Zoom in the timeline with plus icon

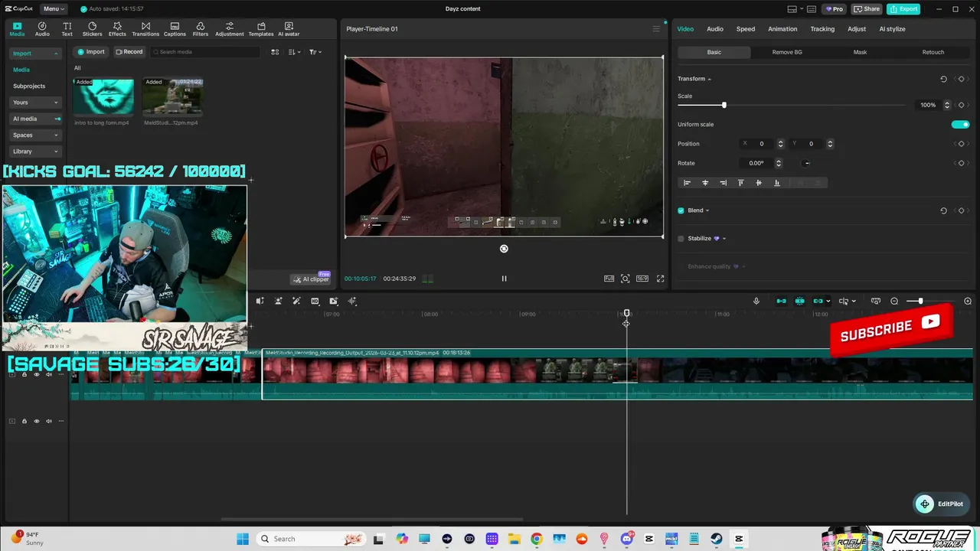coord(968,301)
